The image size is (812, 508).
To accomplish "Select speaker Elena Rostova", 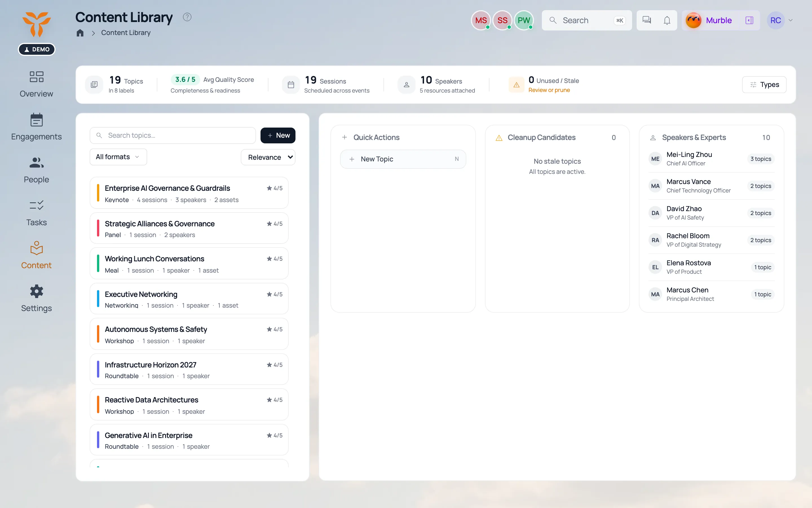I will click(x=711, y=267).
